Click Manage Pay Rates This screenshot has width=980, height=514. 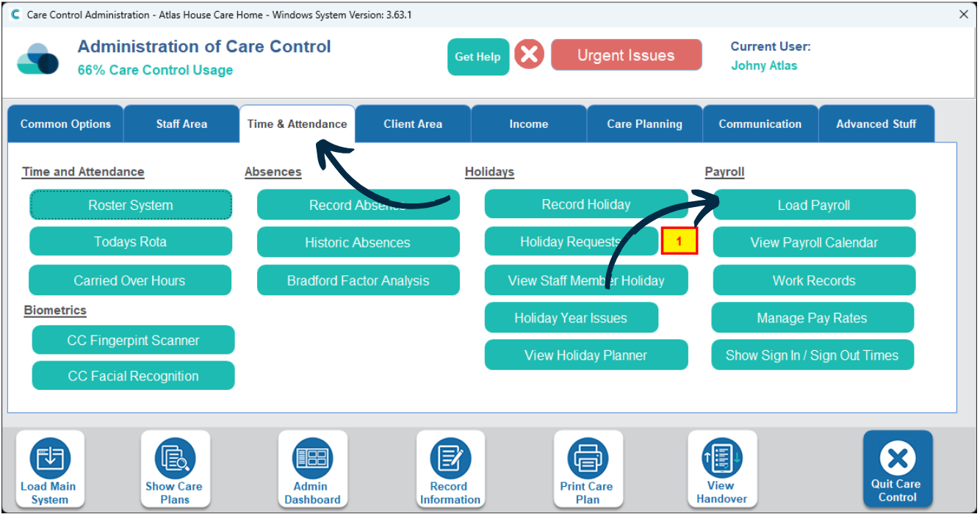coord(813,318)
